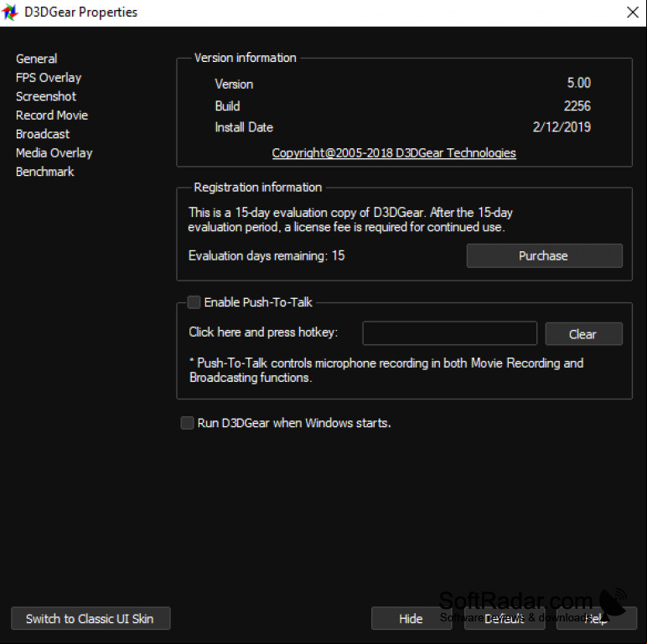This screenshot has height=644, width=647.
Task: Switch to Classic UI Skin
Action: pos(91,618)
